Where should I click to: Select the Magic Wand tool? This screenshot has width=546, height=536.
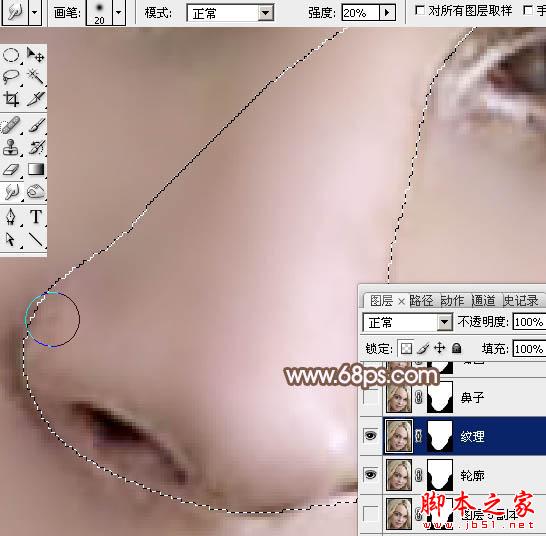pos(35,77)
